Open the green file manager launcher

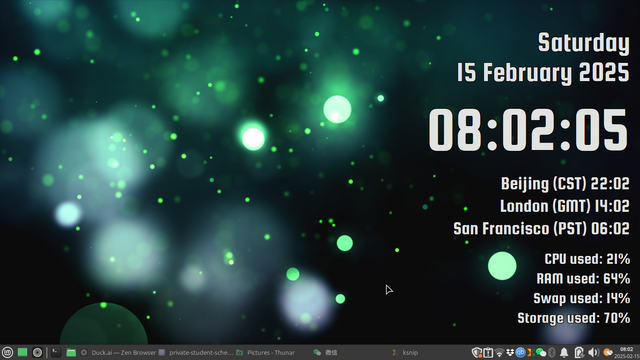71,352
